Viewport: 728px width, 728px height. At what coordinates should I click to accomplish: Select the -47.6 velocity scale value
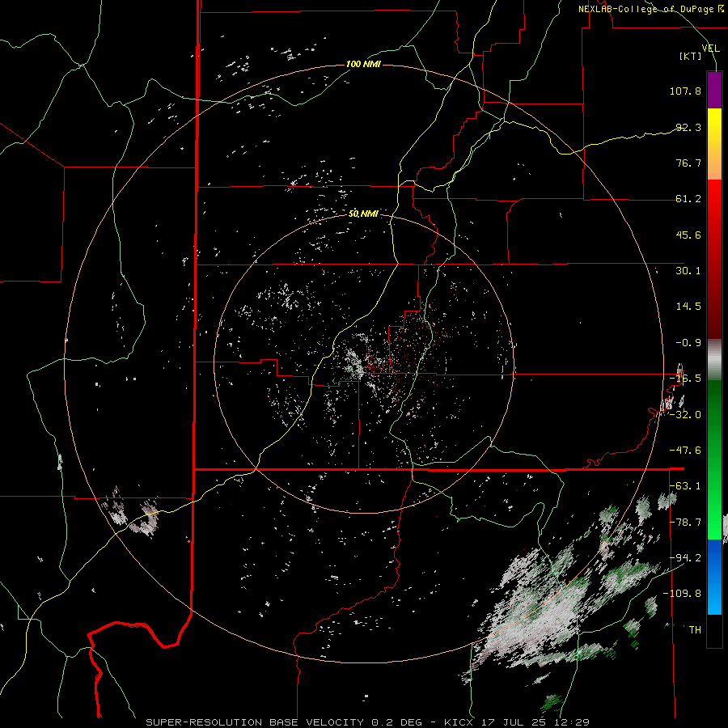[685, 451]
